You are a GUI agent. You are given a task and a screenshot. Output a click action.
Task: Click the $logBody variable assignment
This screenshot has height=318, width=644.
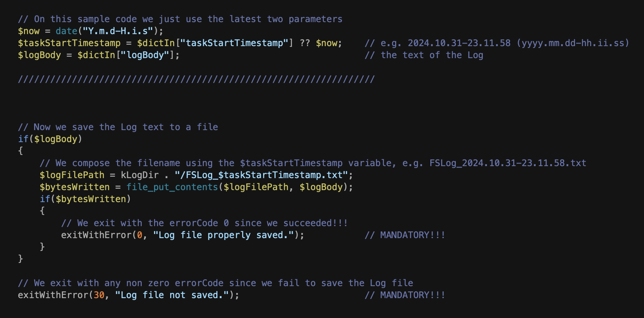pyautogui.click(x=39, y=55)
